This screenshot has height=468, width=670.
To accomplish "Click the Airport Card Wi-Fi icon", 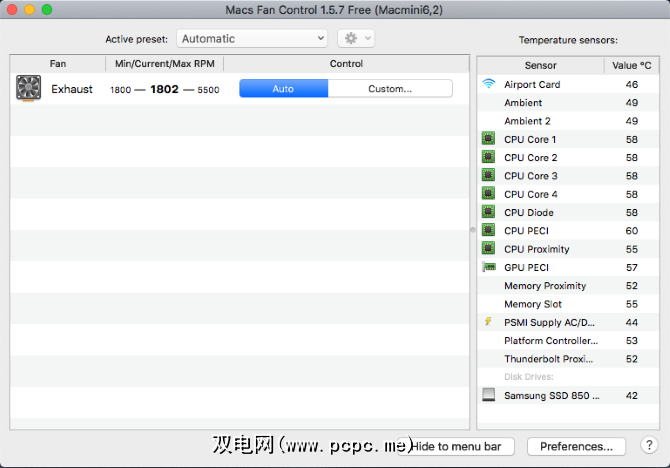I will pos(488,84).
